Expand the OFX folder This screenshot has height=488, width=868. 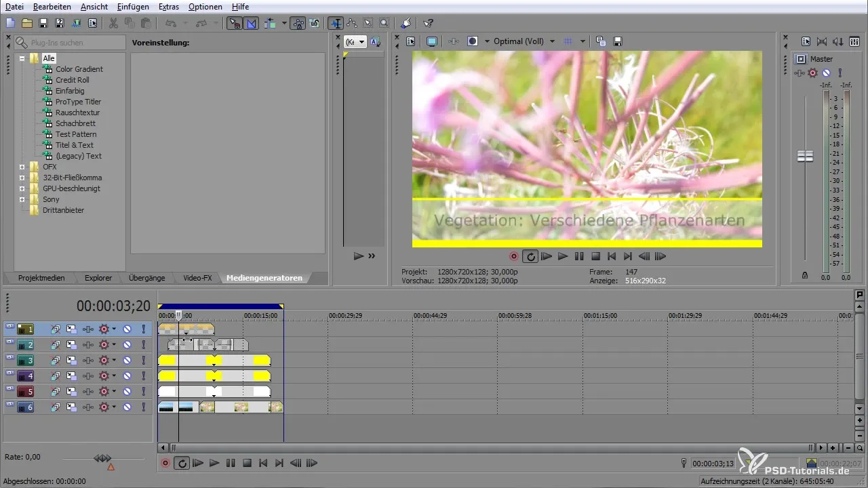[22, 167]
